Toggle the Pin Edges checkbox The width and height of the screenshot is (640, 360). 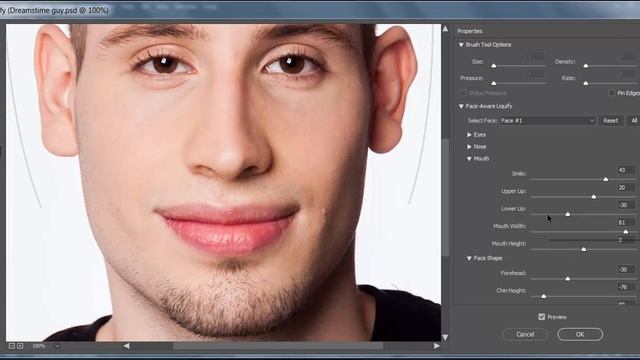[612, 93]
